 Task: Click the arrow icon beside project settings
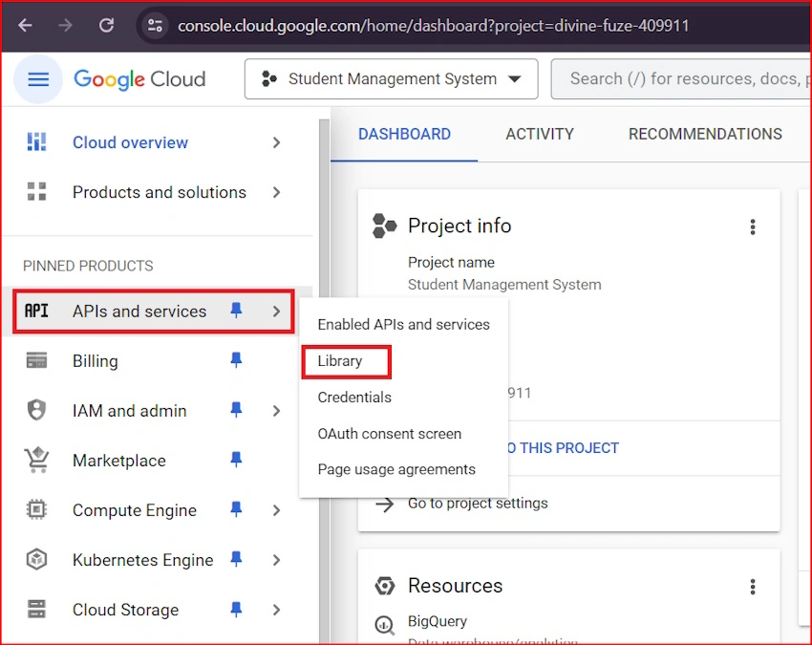385,505
